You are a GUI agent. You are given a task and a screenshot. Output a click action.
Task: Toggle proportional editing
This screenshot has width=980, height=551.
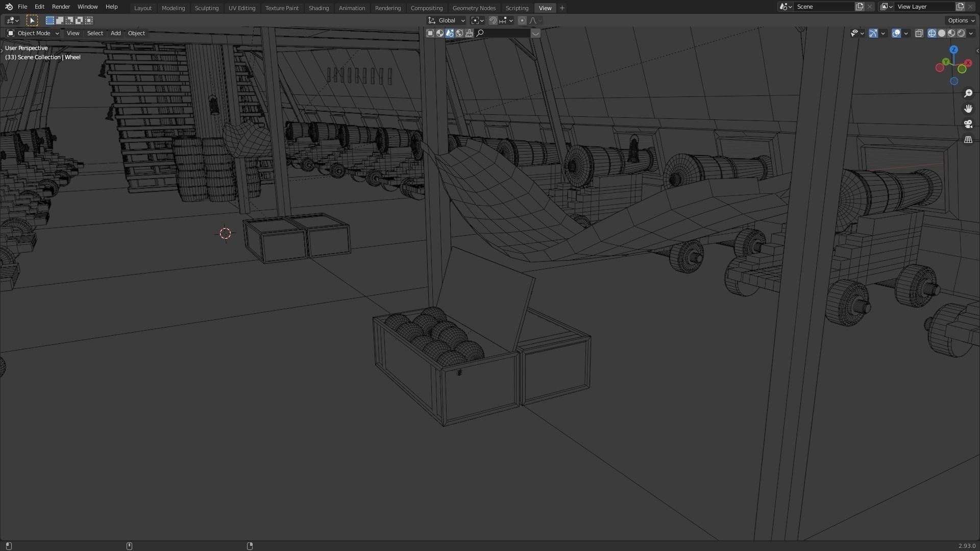pyautogui.click(x=522, y=20)
